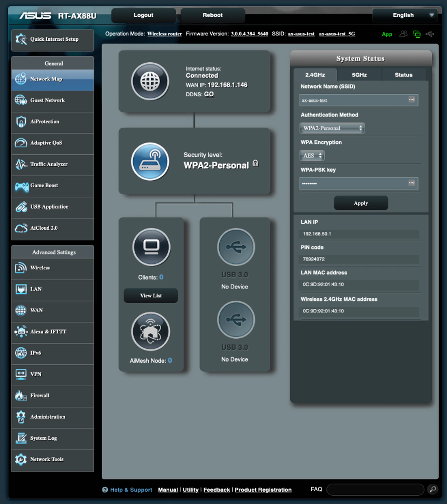Apply the 2.4GHz wireless settings
The image size is (447, 504).
tap(361, 203)
